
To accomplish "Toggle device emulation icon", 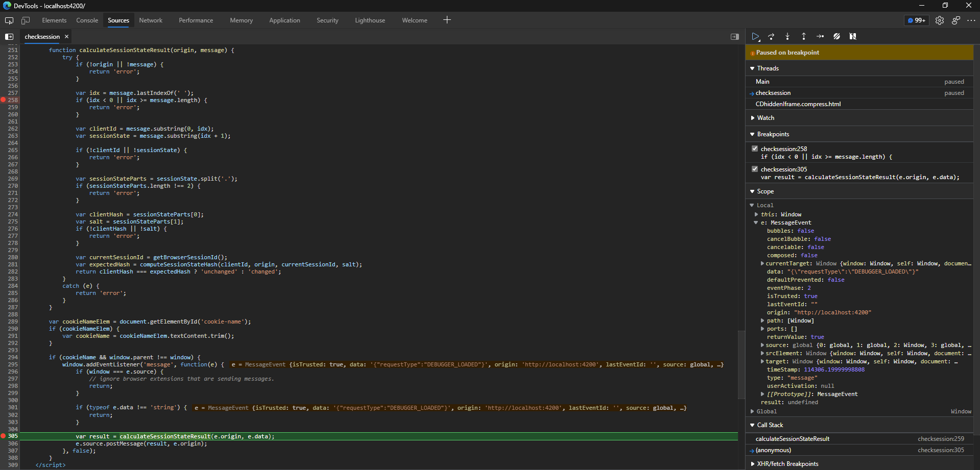I will tap(26, 20).
